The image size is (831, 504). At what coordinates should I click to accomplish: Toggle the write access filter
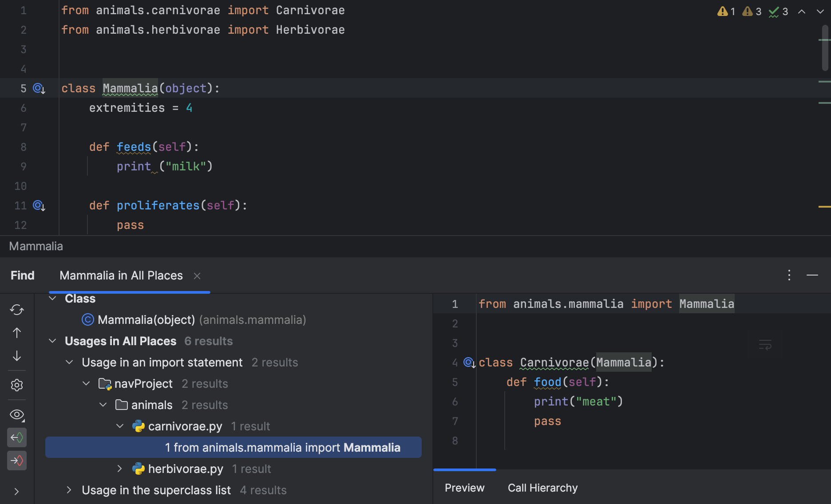17,460
